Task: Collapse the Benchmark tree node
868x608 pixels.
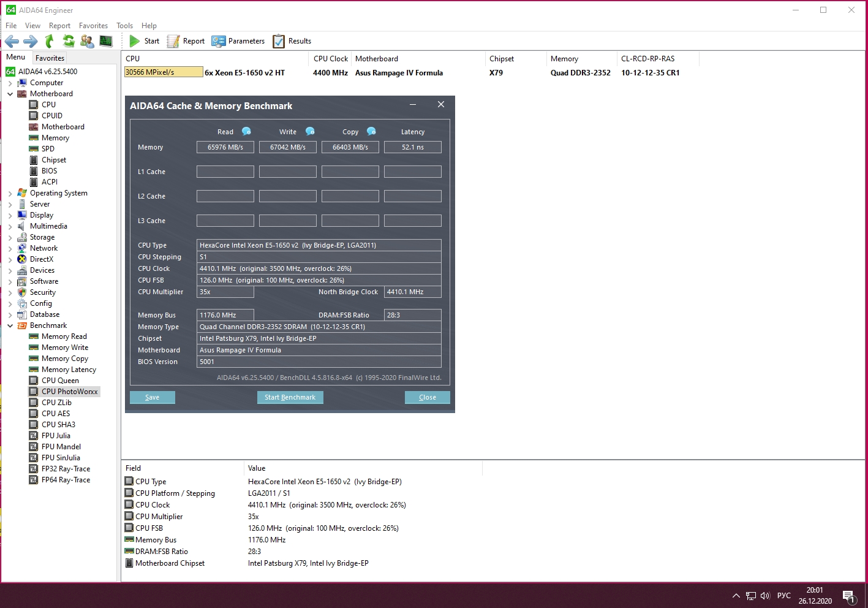Action: [x=10, y=325]
